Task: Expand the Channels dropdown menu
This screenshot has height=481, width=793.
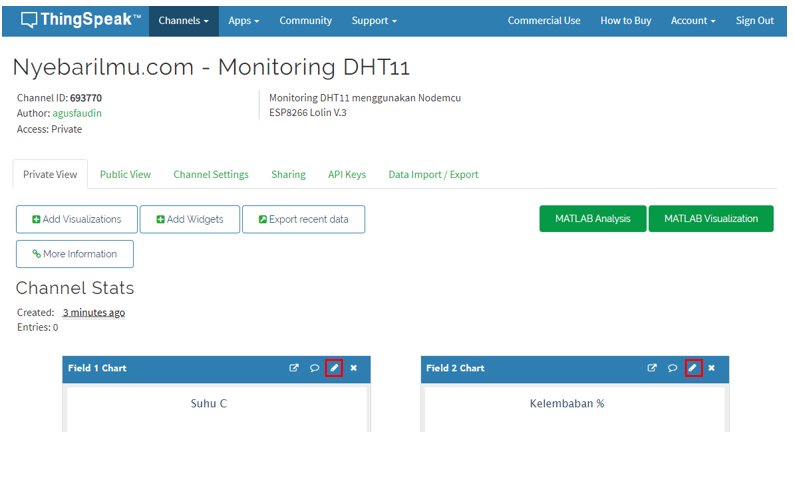Action: (x=184, y=21)
